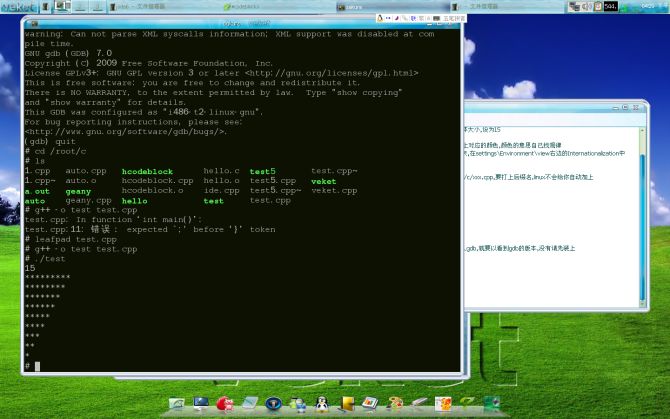Click the penguin icon on the input method bar
Image resolution: width=670 pixels, height=419 pixels.
pos(380,18)
